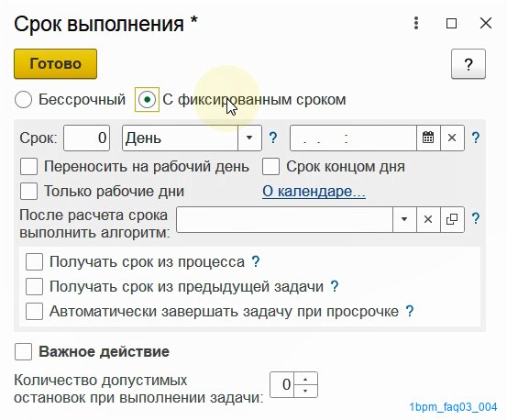Show hint for automatic task completion
This screenshot has height=420, width=507.
(x=410, y=312)
